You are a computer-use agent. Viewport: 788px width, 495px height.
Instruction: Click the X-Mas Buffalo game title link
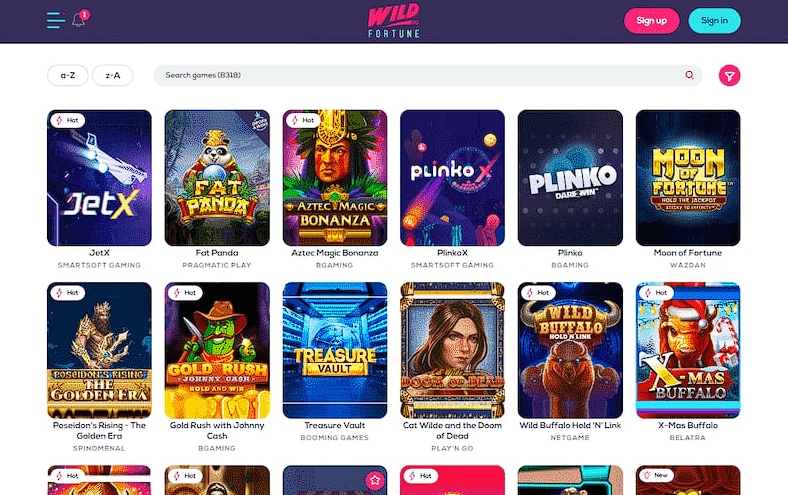point(688,425)
